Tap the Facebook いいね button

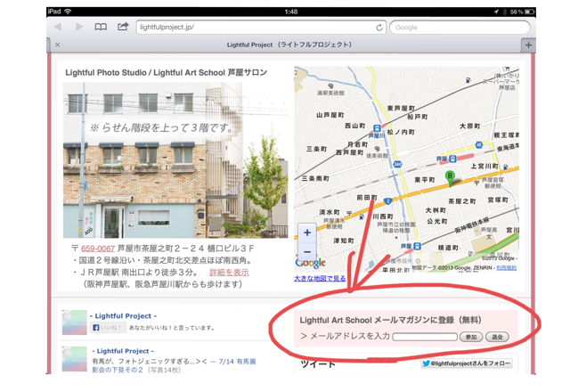108,328
